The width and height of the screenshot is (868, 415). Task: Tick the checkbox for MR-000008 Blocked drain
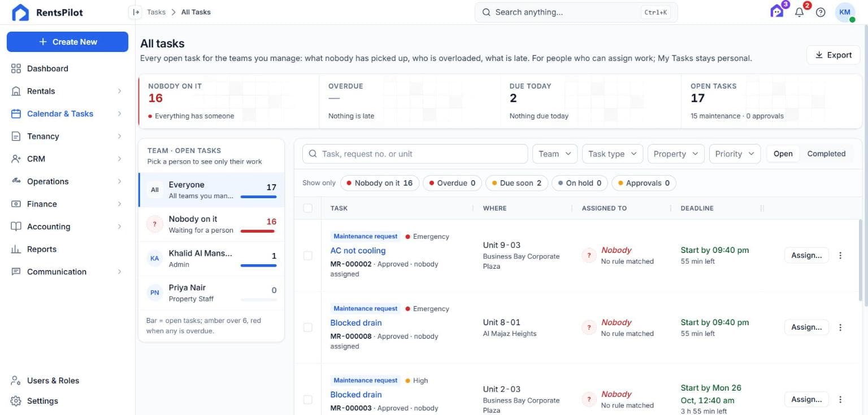click(308, 327)
